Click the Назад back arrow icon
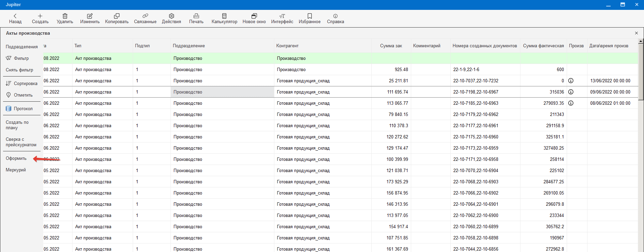 tap(15, 16)
